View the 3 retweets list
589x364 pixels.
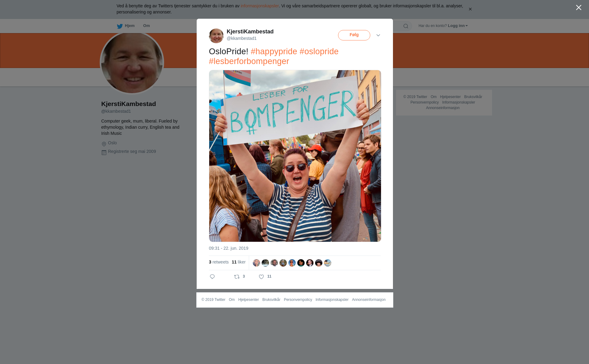(x=219, y=262)
